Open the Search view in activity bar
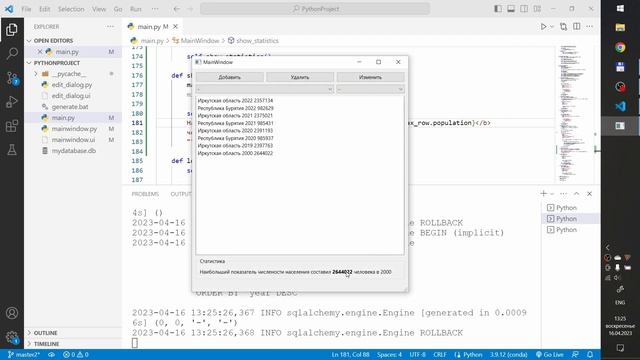This screenshot has height=360, width=640. [12, 53]
